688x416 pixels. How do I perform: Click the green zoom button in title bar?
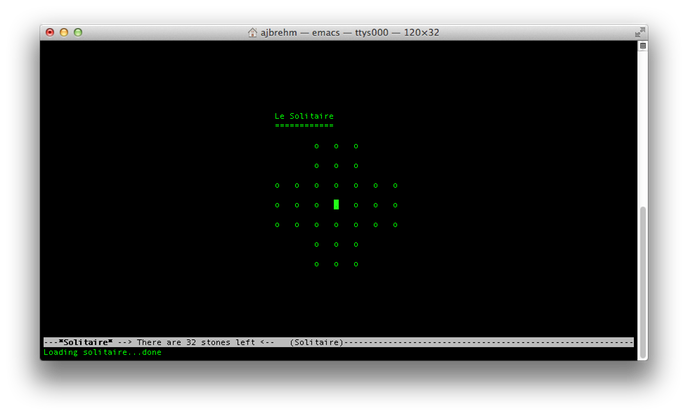[x=79, y=32]
